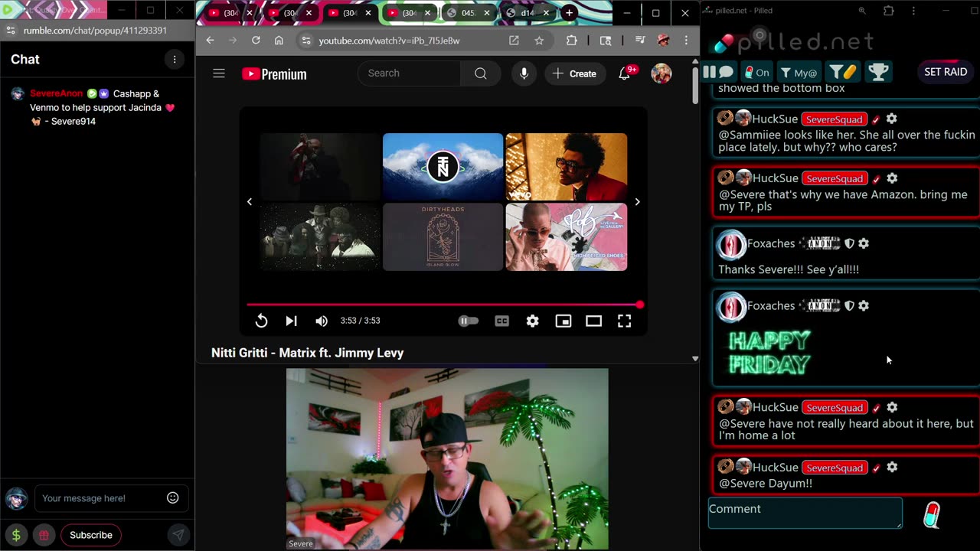The width and height of the screenshot is (980, 551).
Task: Open the YouTube guide hamburger menu
Action: 219,73
